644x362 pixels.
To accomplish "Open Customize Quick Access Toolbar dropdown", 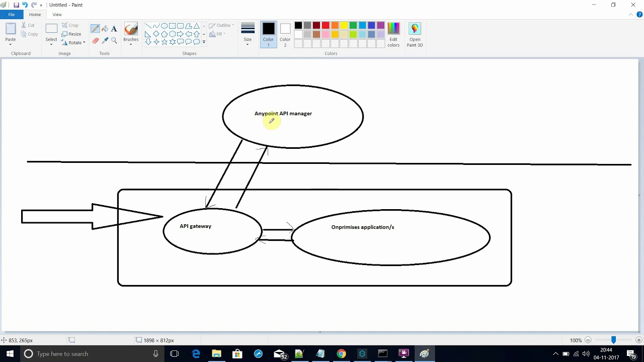I will pos(41,5).
